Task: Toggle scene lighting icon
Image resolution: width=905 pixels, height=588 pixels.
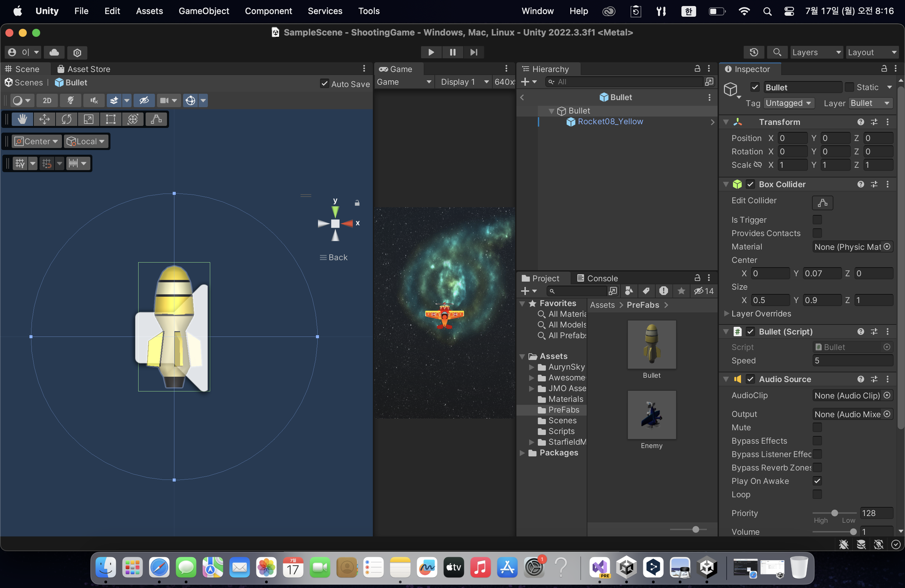Action: [71, 100]
